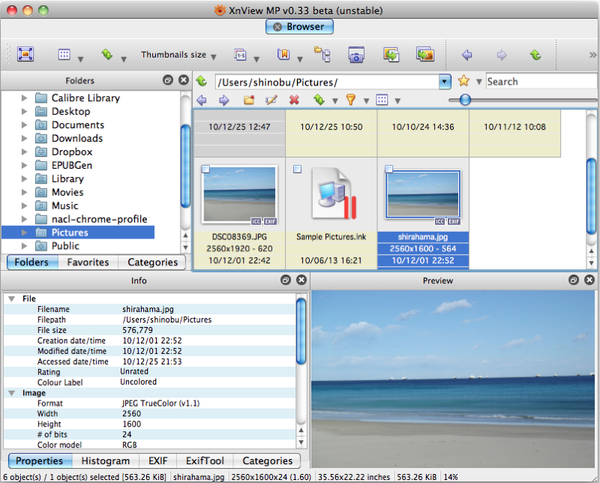Click the thumbnail size slider handle
This screenshot has height=483, width=600.
click(465, 100)
